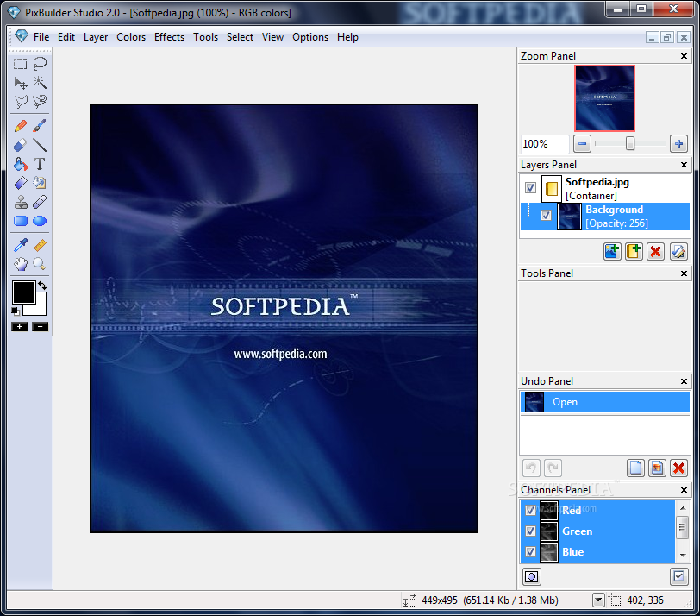The image size is (700, 616).
Task: Select the hand pan tool
Action: click(x=20, y=264)
